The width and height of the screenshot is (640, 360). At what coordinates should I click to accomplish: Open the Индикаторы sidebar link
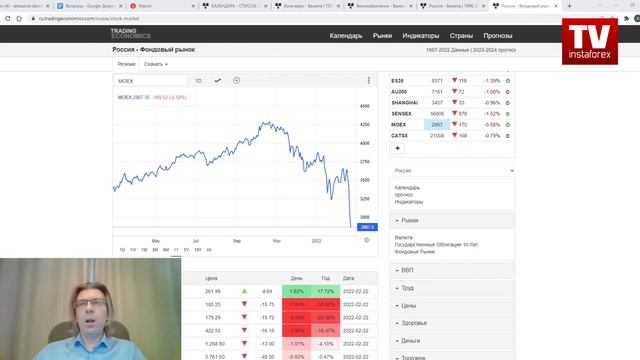pos(409,202)
